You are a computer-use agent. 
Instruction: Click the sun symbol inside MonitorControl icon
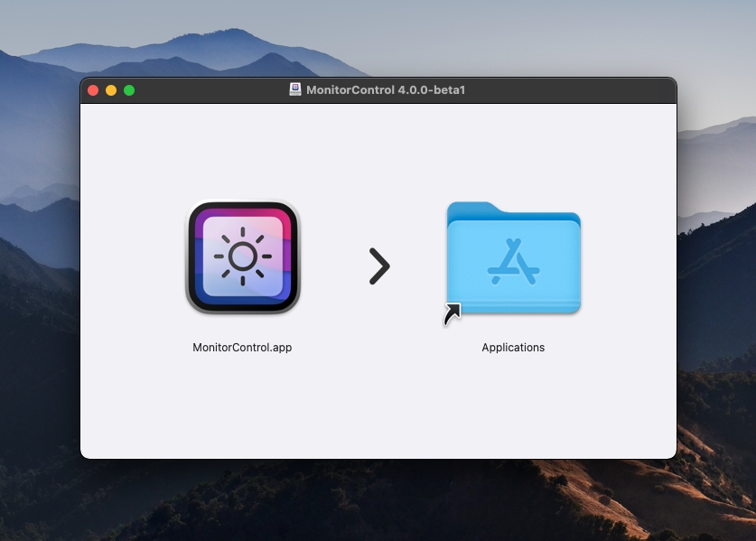pyautogui.click(x=242, y=257)
